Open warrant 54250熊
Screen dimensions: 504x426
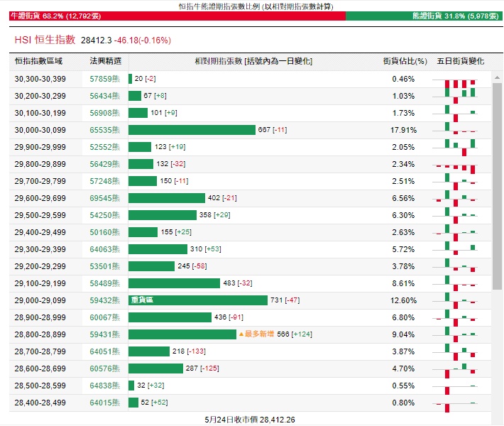tap(104, 215)
